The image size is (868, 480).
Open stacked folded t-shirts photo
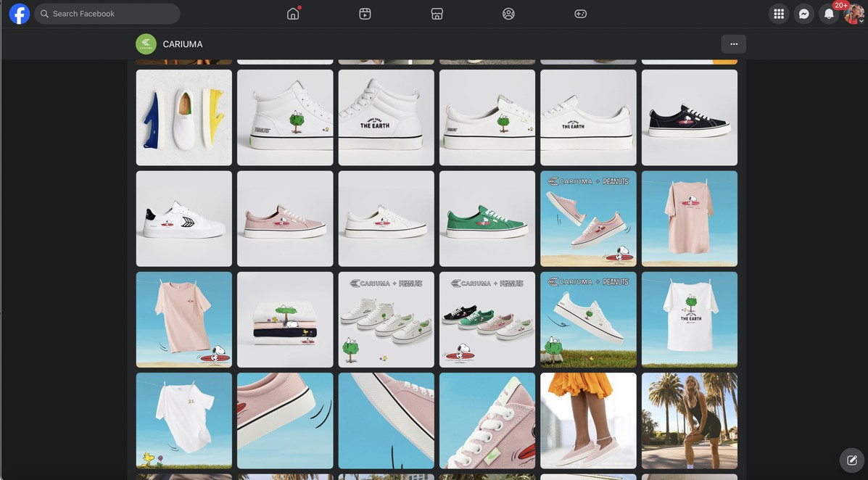(285, 320)
